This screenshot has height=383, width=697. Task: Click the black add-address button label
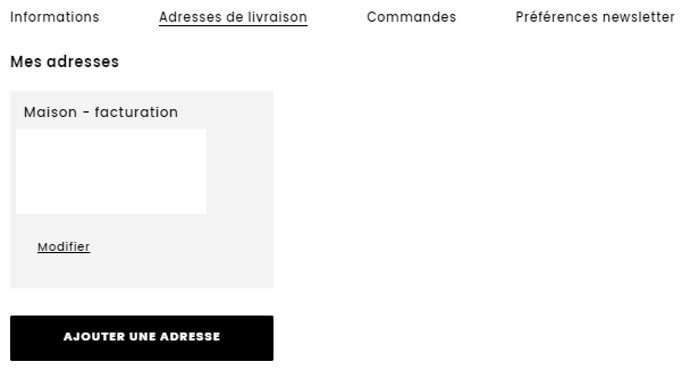pos(142,336)
